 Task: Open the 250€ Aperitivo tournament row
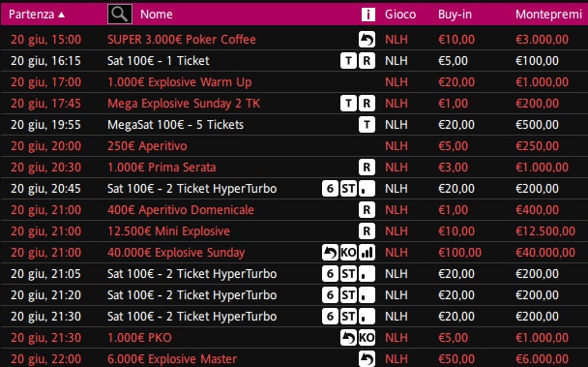pos(294,146)
